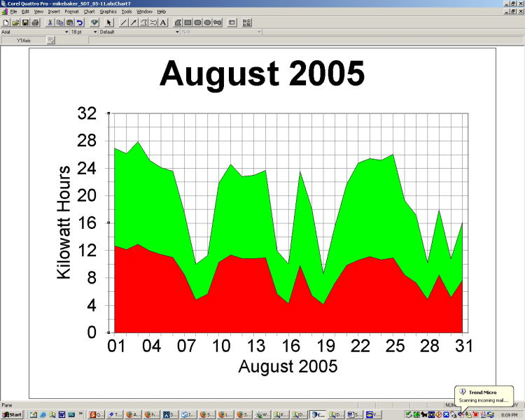The height and width of the screenshot is (420, 525).
Task: Click the Print icon in toolbar
Action: click(35, 22)
